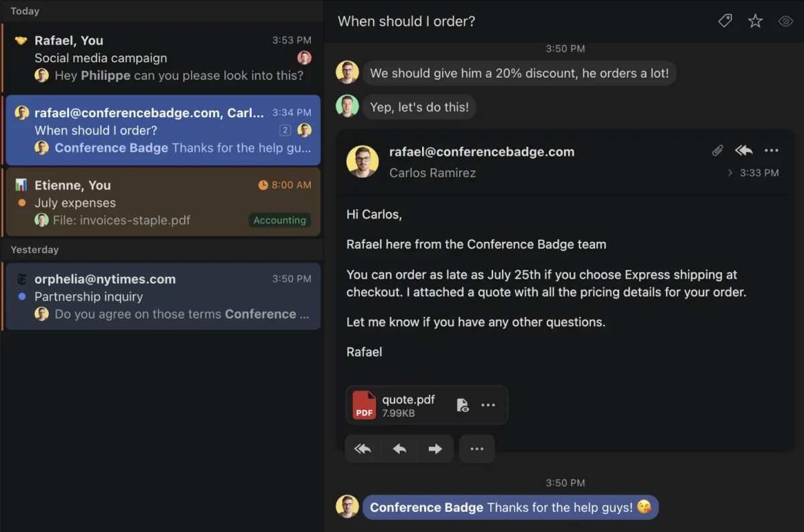Screen dimensions: 804x532
Task: Click the paperclip attachment icon on email
Action: pyautogui.click(x=718, y=151)
